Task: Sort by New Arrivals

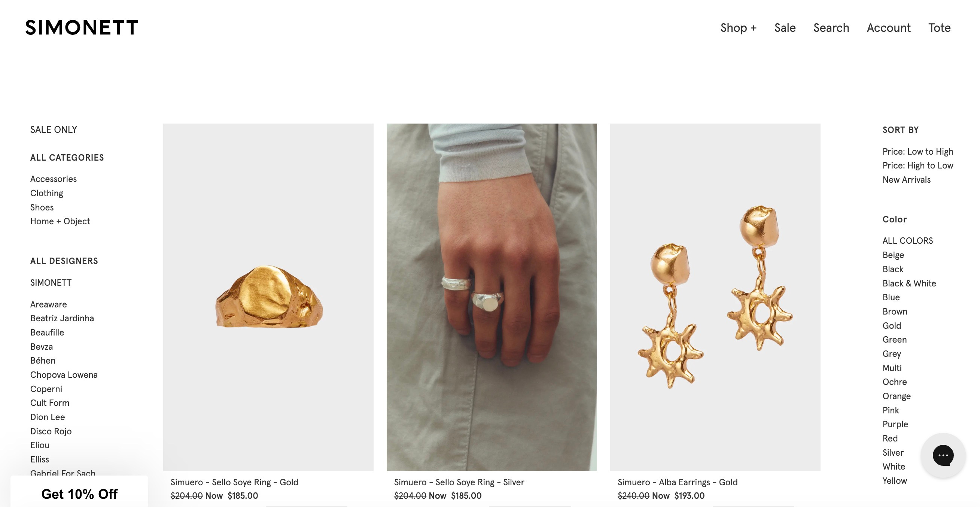Action: click(906, 180)
